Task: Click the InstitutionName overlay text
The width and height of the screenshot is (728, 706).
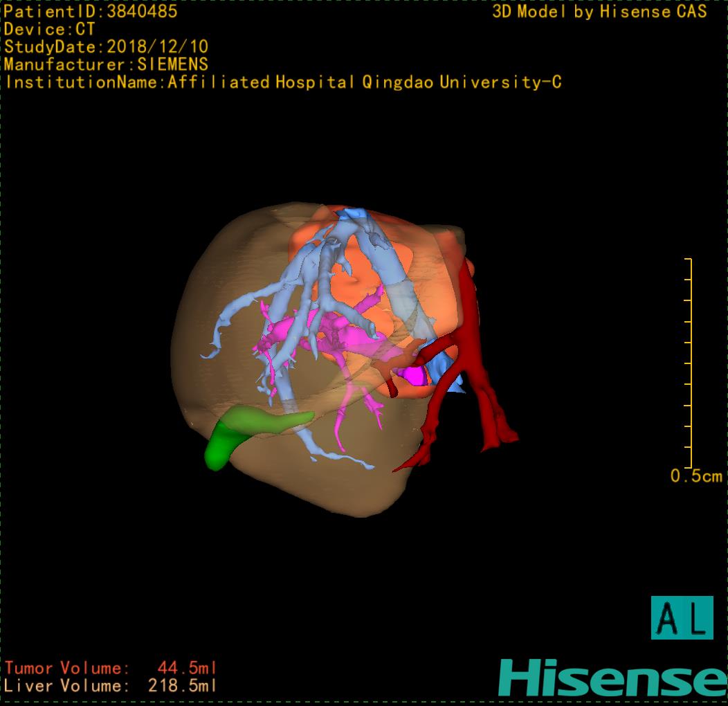Action: 283,82
